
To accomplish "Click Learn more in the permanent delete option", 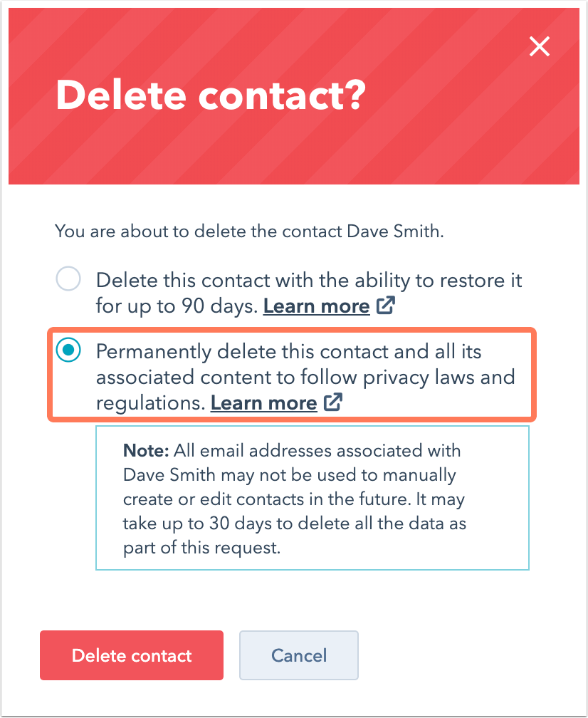I will point(263,402).
